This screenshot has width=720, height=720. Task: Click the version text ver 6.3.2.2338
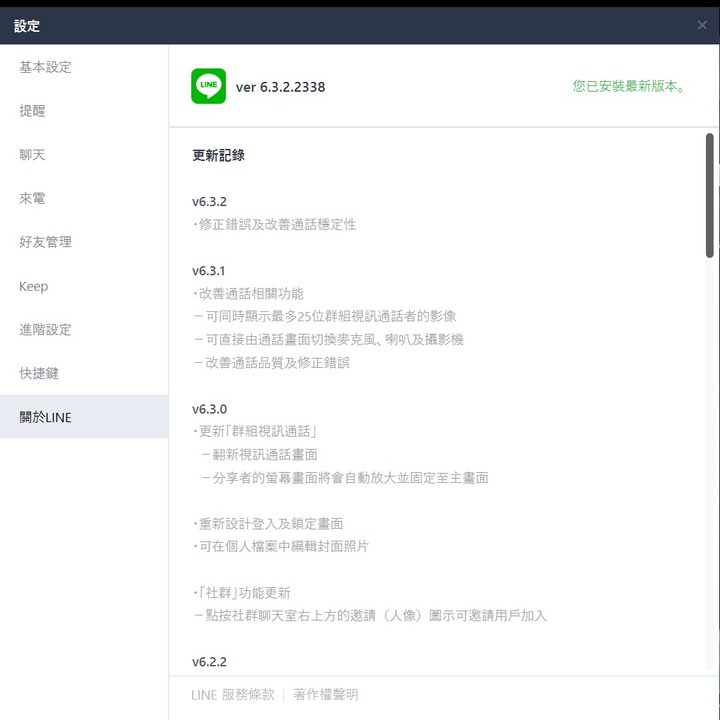[281, 87]
